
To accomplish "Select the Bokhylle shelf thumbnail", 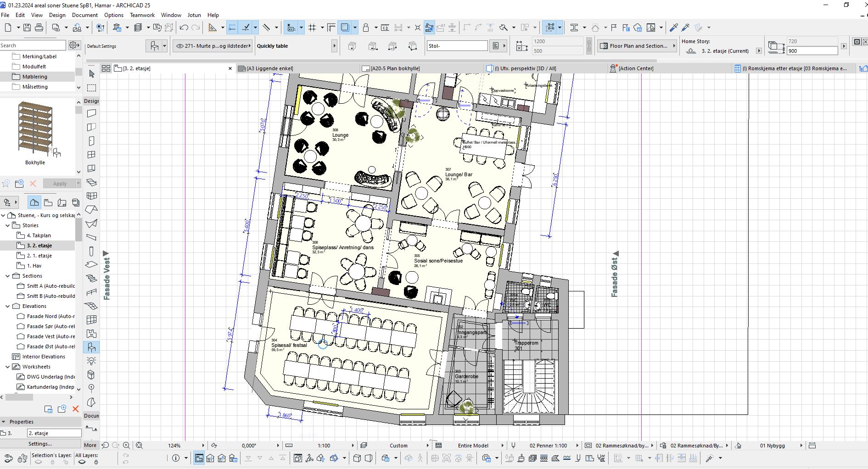I will [x=35, y=128].
